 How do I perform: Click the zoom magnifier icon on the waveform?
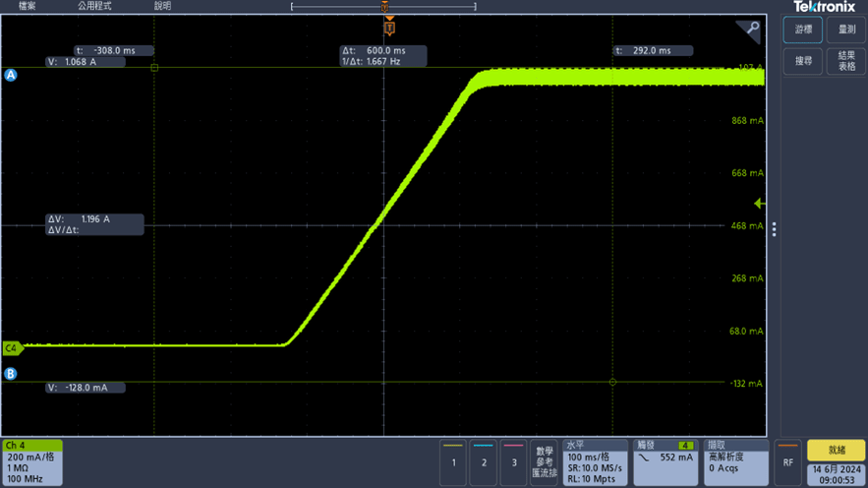[752, 29]
